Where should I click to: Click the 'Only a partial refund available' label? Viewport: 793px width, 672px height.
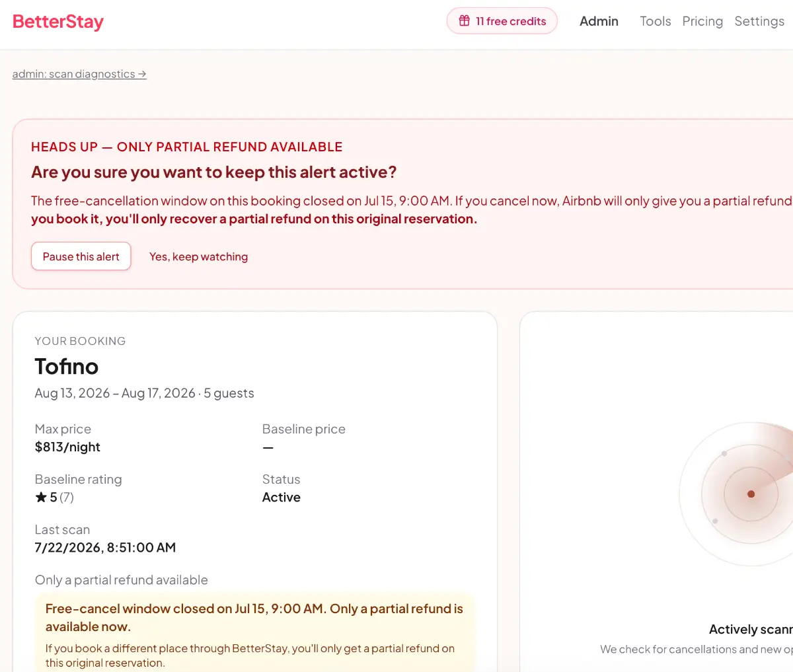pos(122,580)
